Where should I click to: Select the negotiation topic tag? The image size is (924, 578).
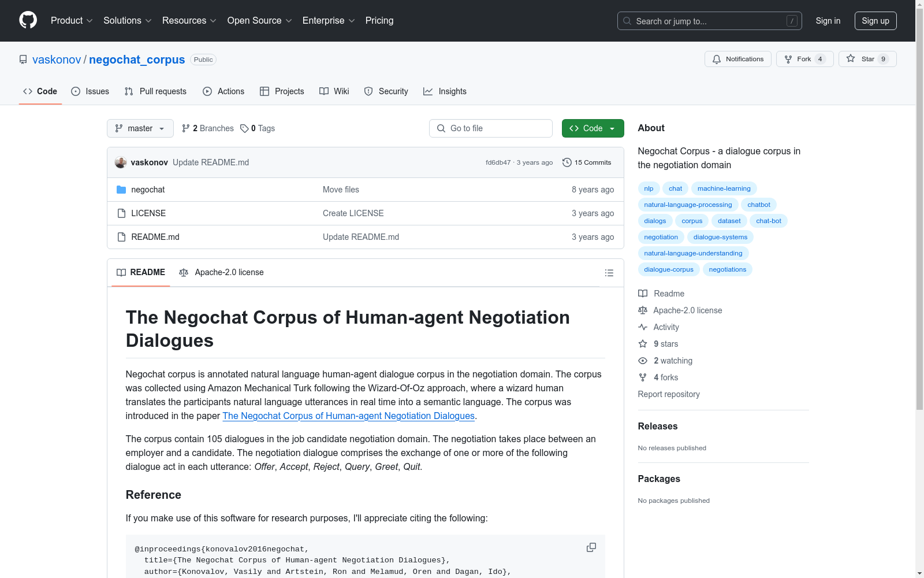(661, 237)
